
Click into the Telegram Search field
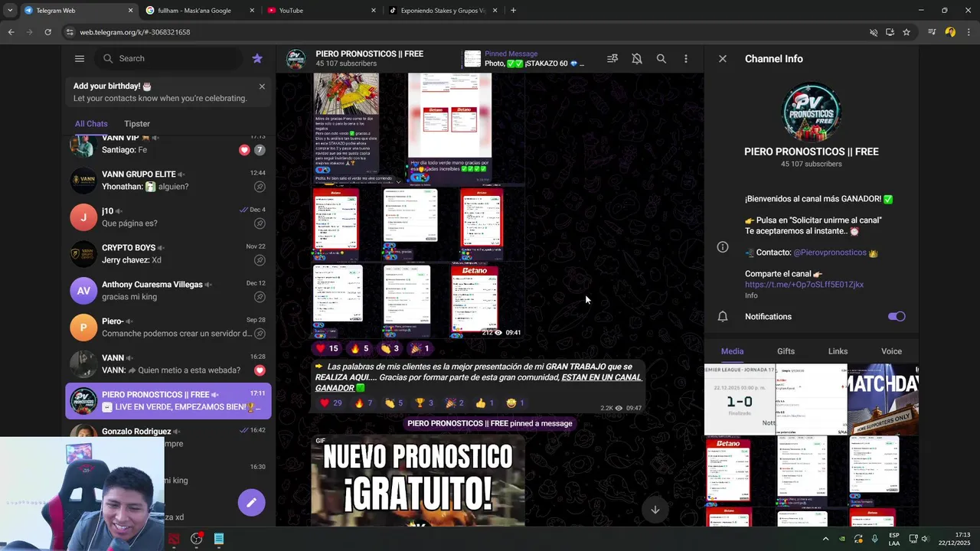(168, 58)
